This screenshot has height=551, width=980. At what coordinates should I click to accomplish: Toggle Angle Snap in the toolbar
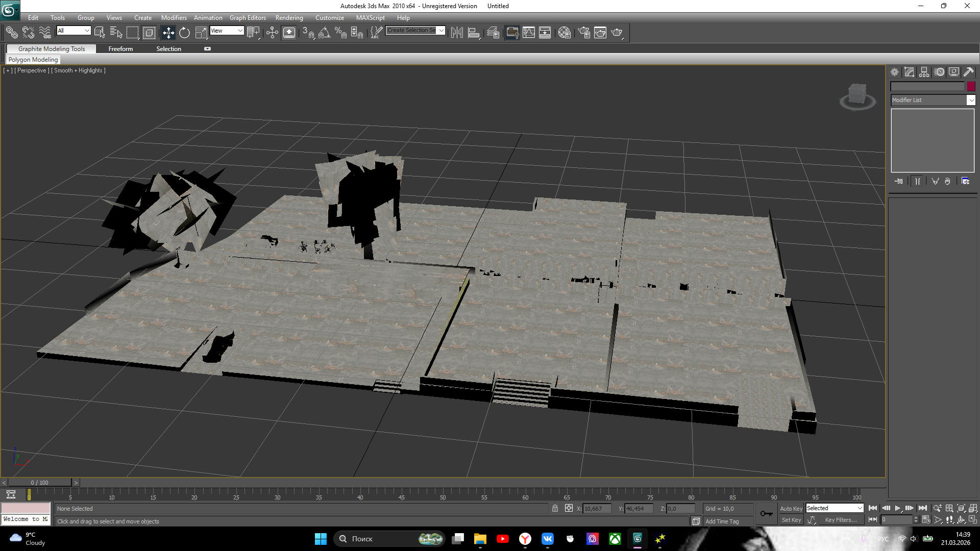click(324, 33)
